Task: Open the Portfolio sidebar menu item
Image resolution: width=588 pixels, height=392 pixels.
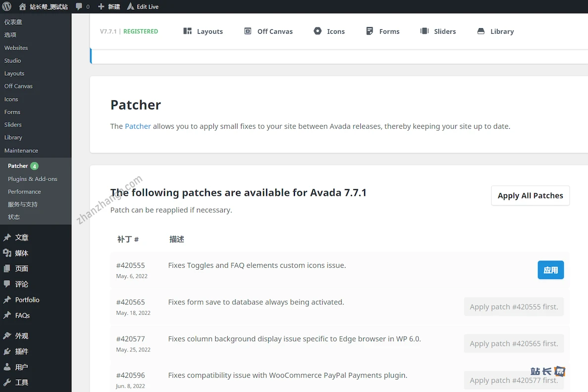Action: [x=27, y=299]
